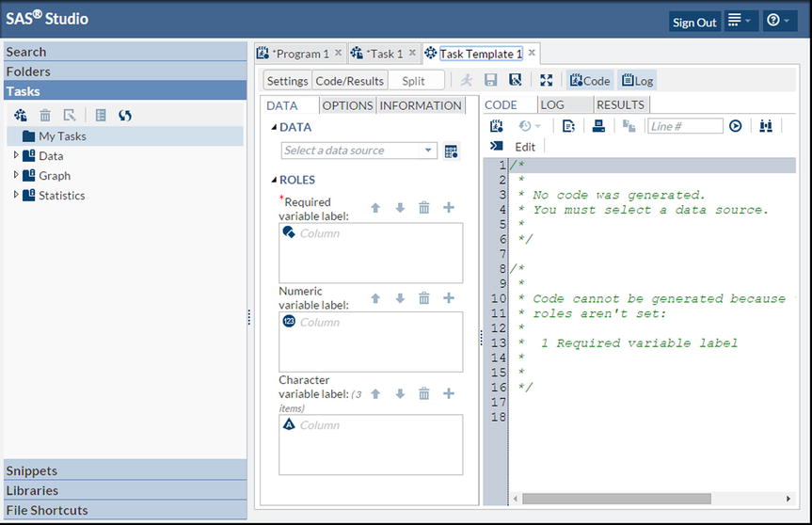Image resolution: width=812 pixels, height=525 pixels.
Task: Collapse the DATA section
Action: point(274,127)
